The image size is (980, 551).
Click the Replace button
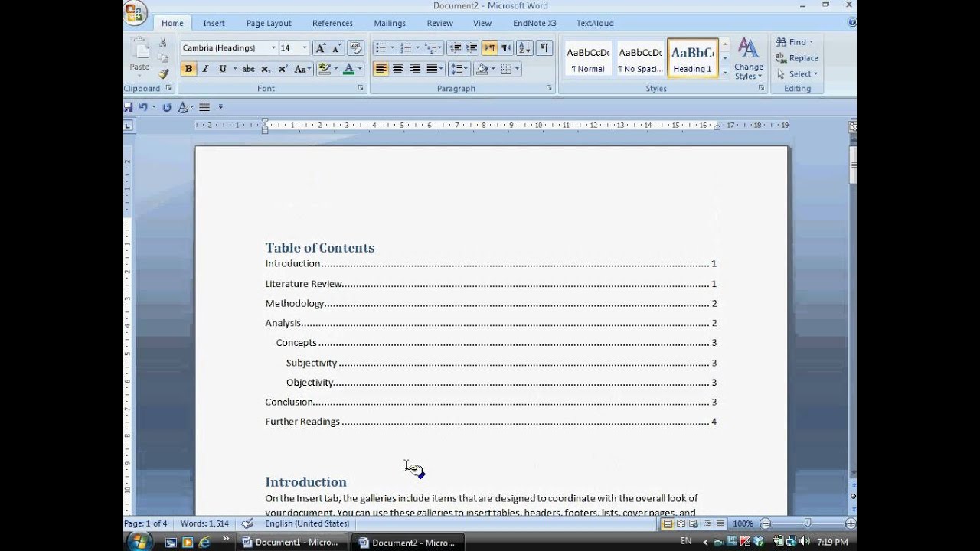click(797, 58)
